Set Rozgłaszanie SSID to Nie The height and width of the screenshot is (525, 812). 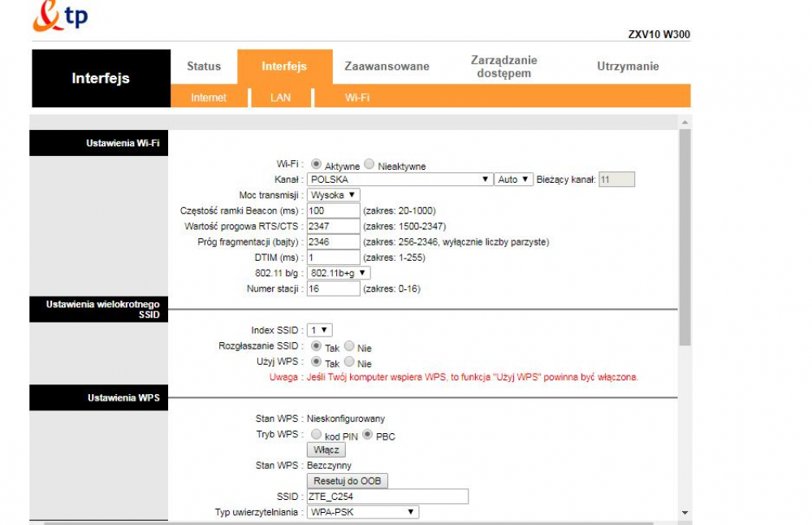click(x=349, y=346)
